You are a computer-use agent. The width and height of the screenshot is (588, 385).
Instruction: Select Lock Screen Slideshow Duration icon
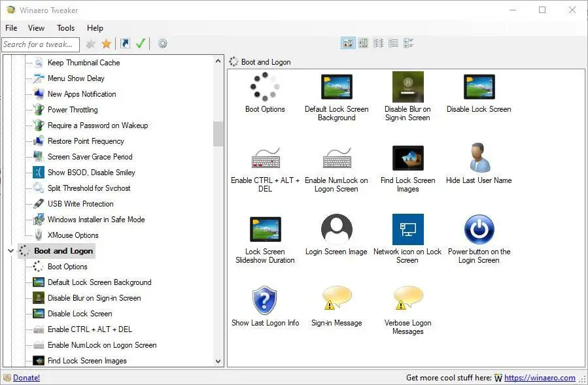click(265, 229)
